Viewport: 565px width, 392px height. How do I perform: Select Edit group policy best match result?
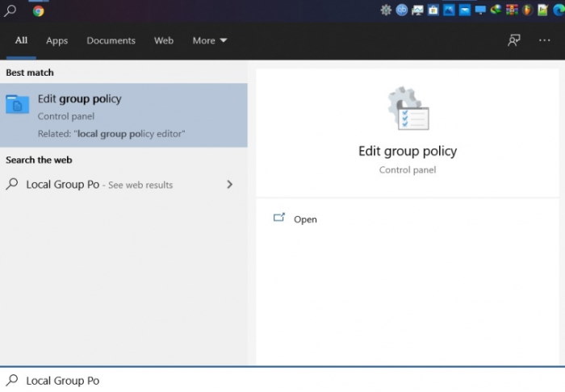coord(123,115)
